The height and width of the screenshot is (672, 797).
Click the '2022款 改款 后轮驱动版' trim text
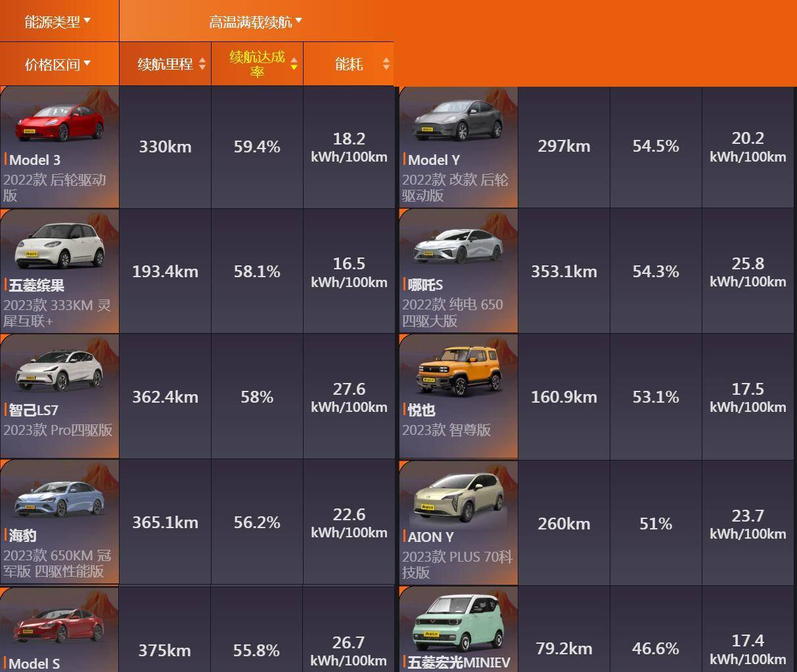click(455, 187)
